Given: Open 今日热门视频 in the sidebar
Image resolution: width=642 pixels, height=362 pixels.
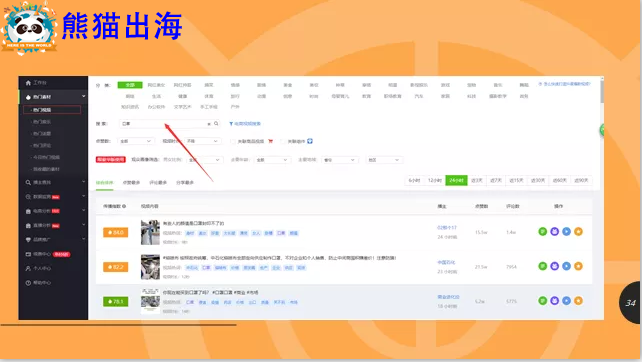Looking at the screenshot, I should 47,157.
